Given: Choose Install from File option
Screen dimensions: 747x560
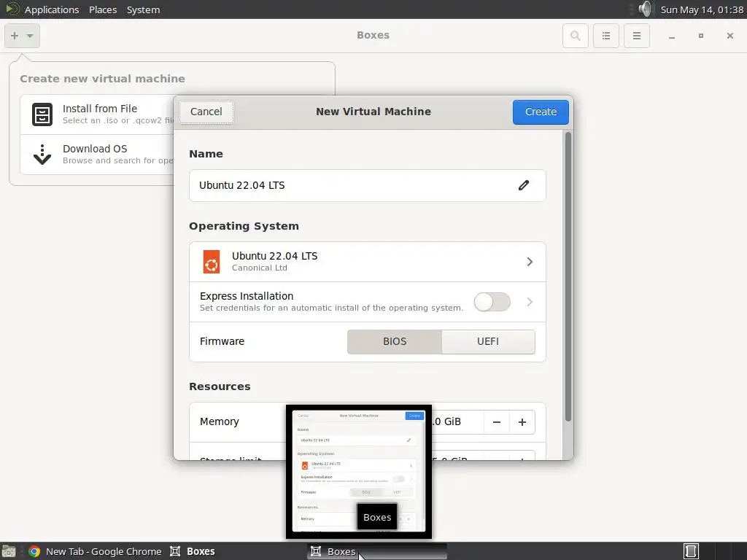Looking at the screenshot, I should click(97, 114).
